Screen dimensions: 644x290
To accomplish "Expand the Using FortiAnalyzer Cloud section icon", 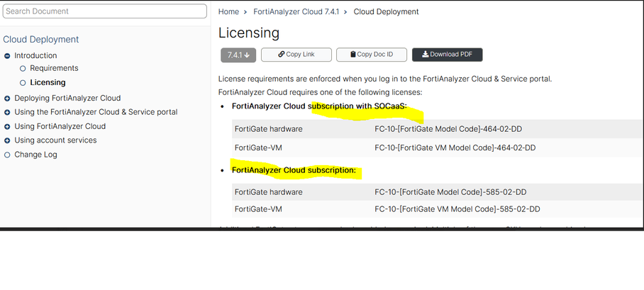I will tap(7, 127).
